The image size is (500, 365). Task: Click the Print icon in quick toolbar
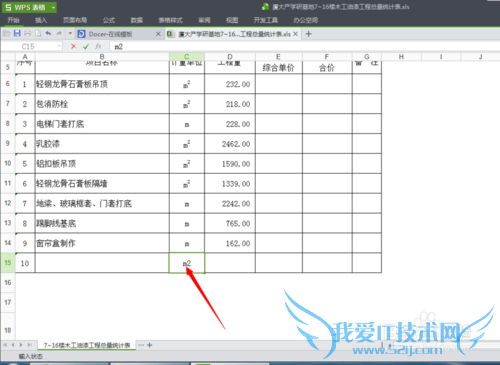[x=28, y=33]
